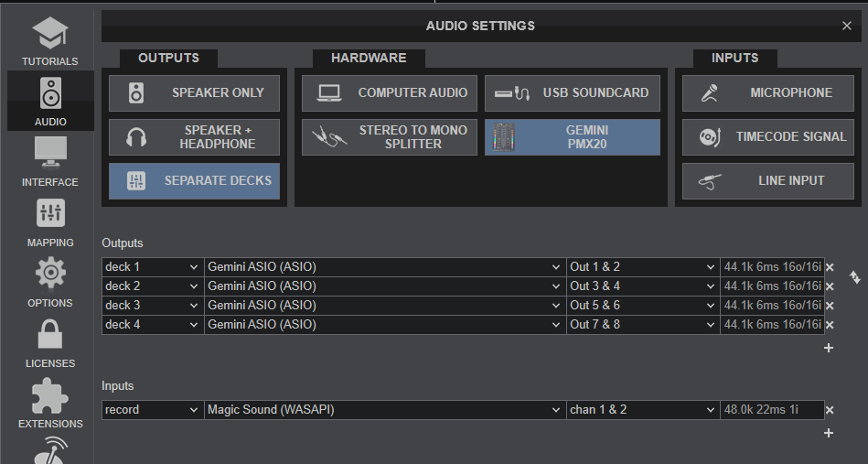Close the Audio Settings window
This screenshot has width=868, height=464.
click(847, 26)
